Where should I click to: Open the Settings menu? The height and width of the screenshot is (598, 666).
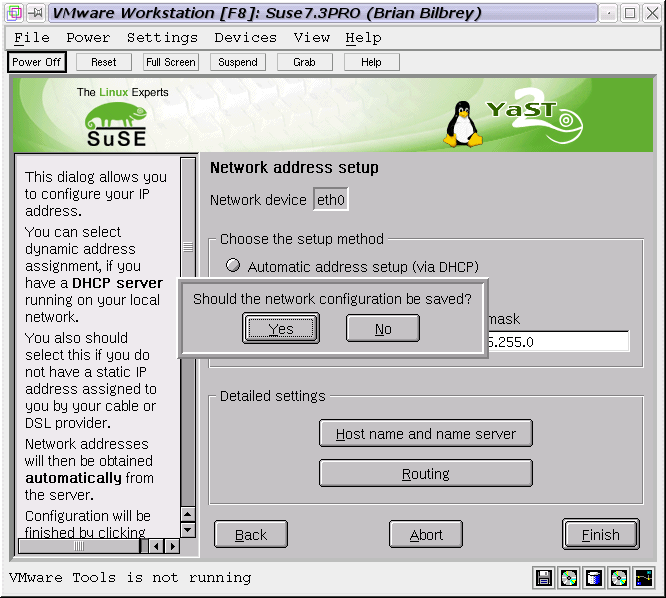pyautogui.click(x=162, y=37)
